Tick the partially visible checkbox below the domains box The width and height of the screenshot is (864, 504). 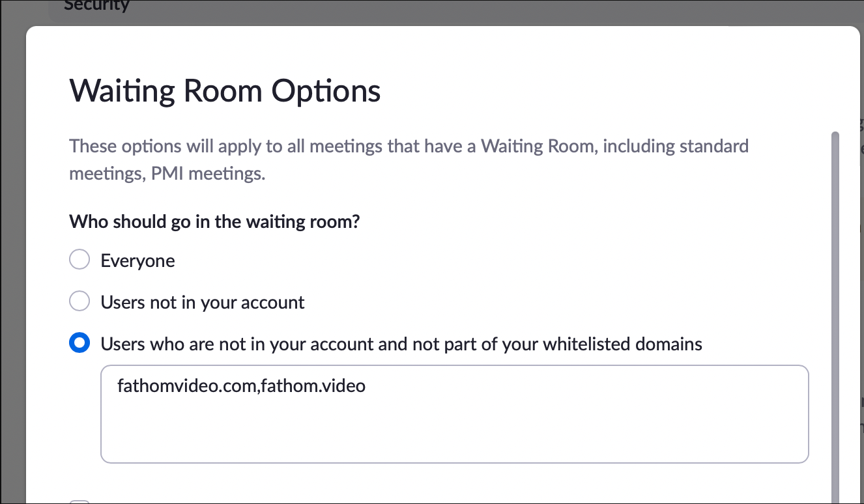tap(79, 501)
